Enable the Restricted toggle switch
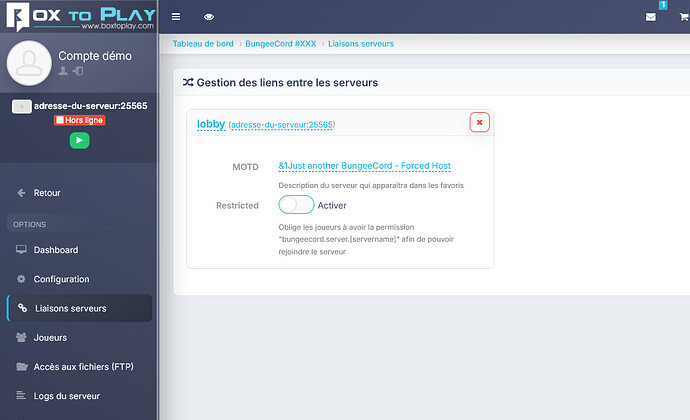The image size is (690, 420). pos(296,205)
